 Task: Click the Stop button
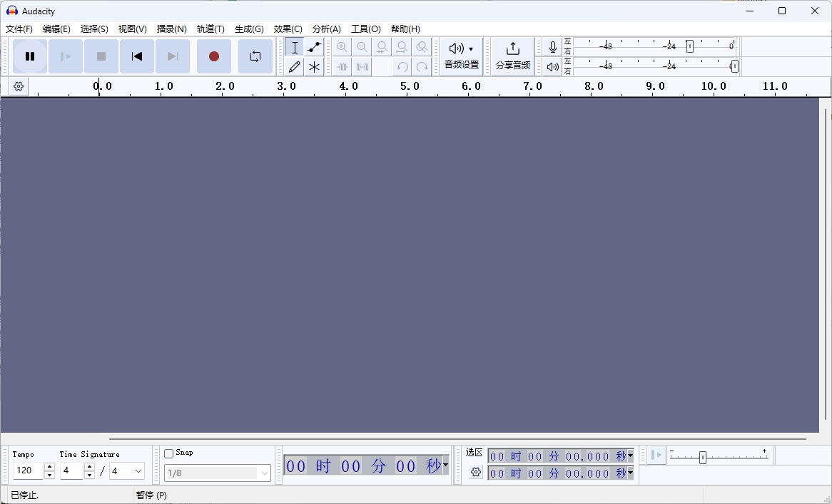click(101, 56)
